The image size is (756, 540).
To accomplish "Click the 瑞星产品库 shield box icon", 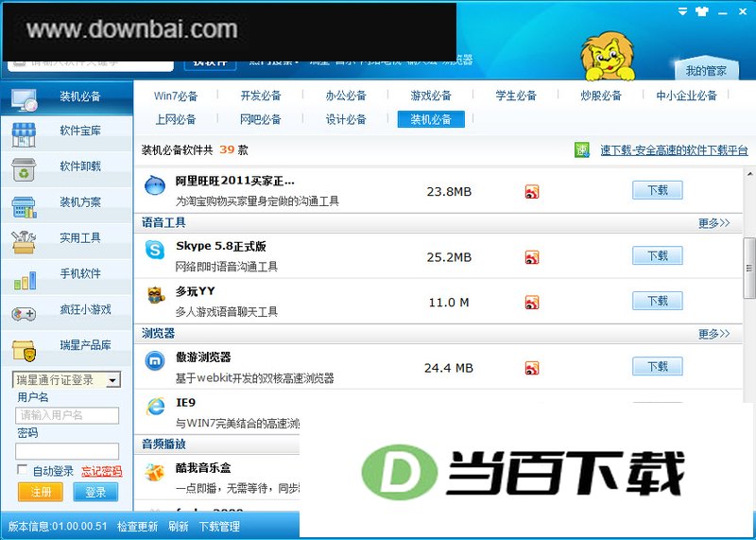I will (24, 351).
